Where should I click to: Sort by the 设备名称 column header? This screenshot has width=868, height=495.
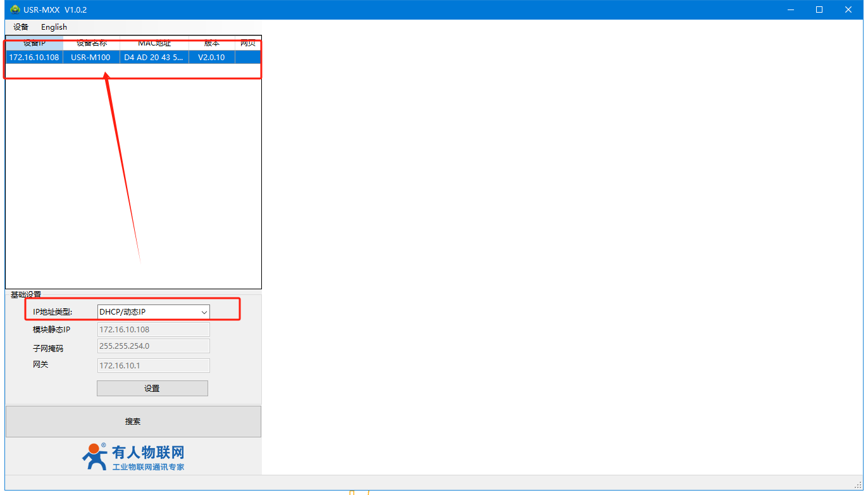[x=92, y=43]
